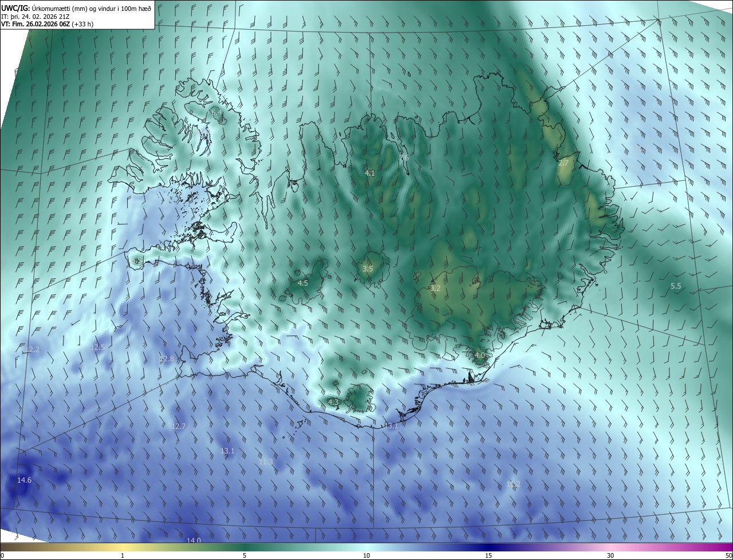
Task: Click the 11.3 value label
Action: [x=266, y=462]
